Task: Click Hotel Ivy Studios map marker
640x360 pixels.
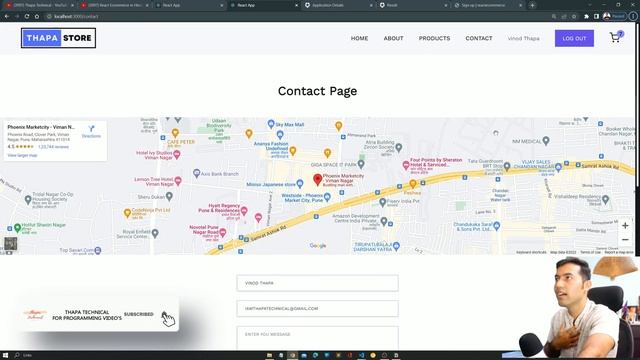Action: point(177,155)
